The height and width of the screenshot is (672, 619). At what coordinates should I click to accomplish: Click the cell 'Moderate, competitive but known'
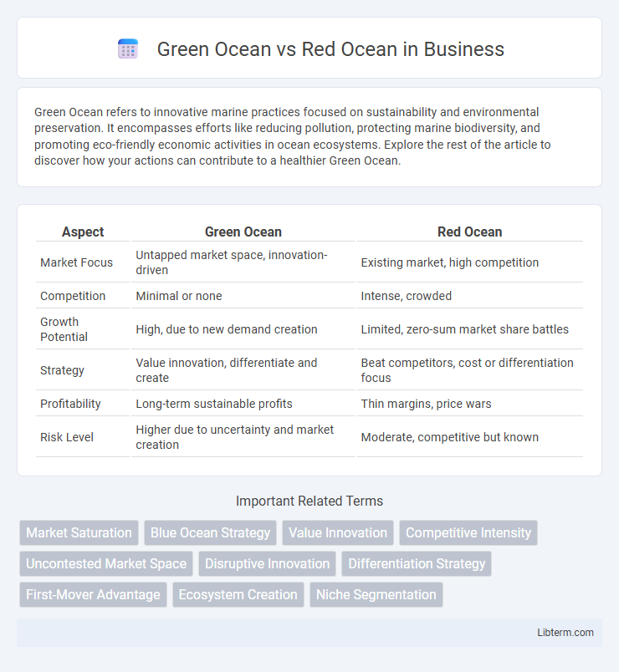coord(470,437)
